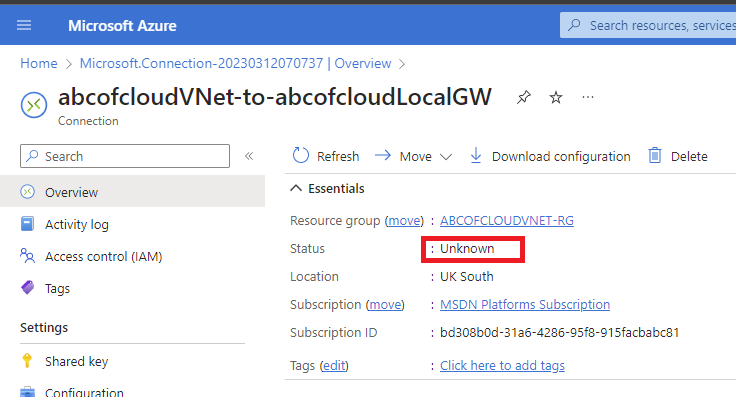Collapse the sidebar with double chevron
This screenshot has height=397, width=736.
249,156
